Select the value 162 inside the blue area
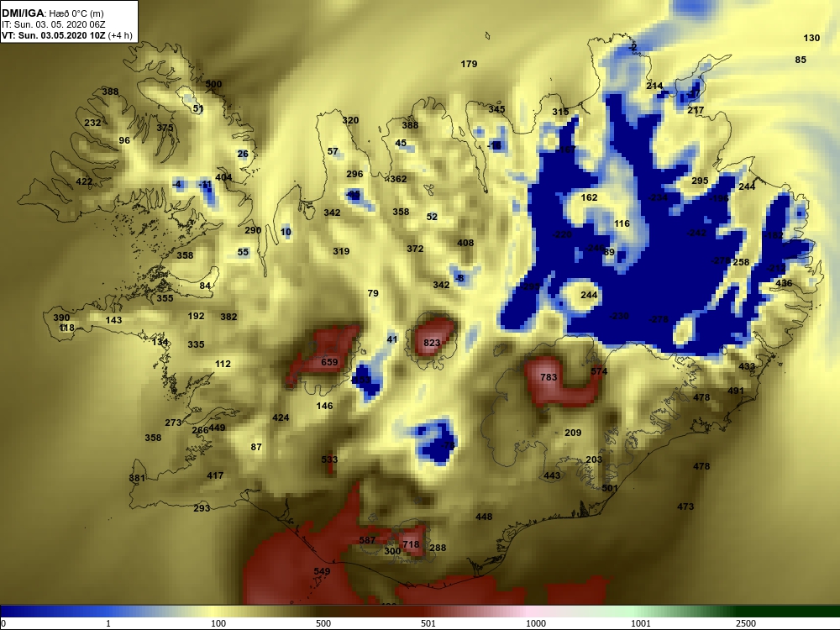This screenshot has height=630, width=840. click(x=590, y=197)
